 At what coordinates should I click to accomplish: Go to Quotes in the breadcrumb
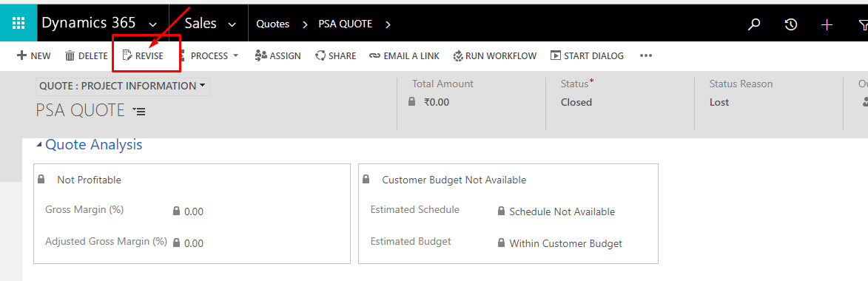[273, 24]
